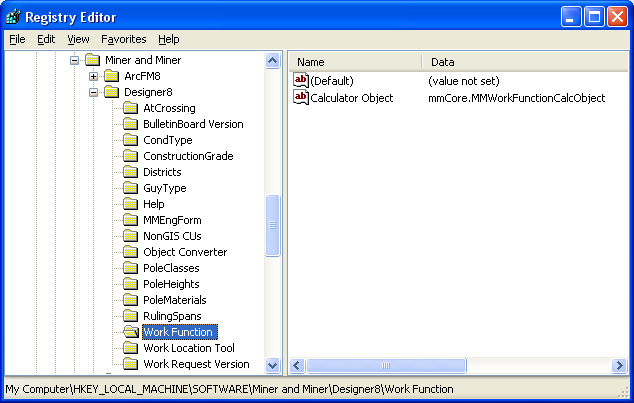Select the Miner and Miner key

point(143,60)
